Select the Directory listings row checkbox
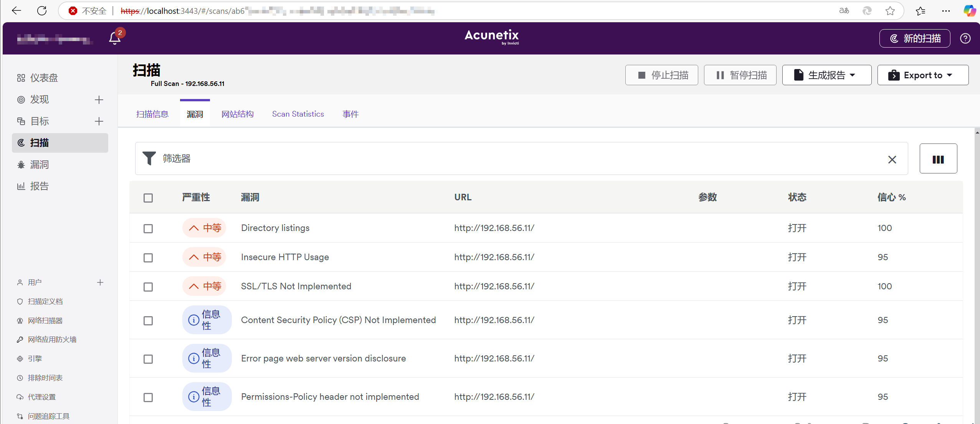Image resolution: width=980 pixels, height=424 pixels. point(148,229)
